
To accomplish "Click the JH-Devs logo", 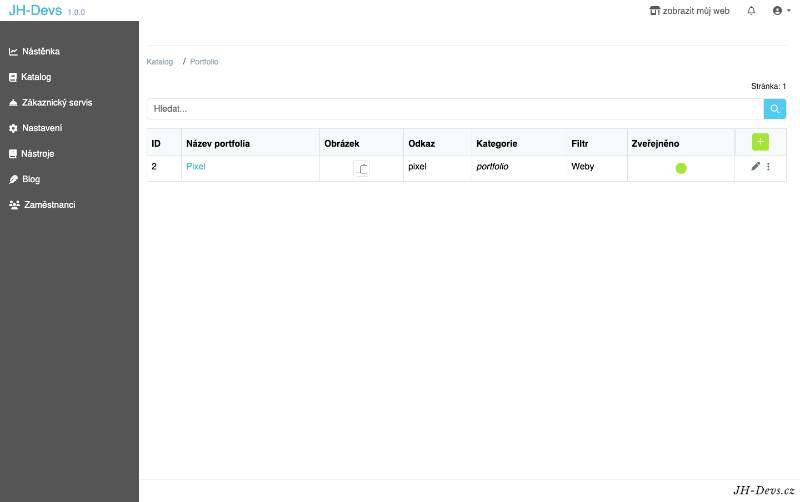I will [35, 11].
